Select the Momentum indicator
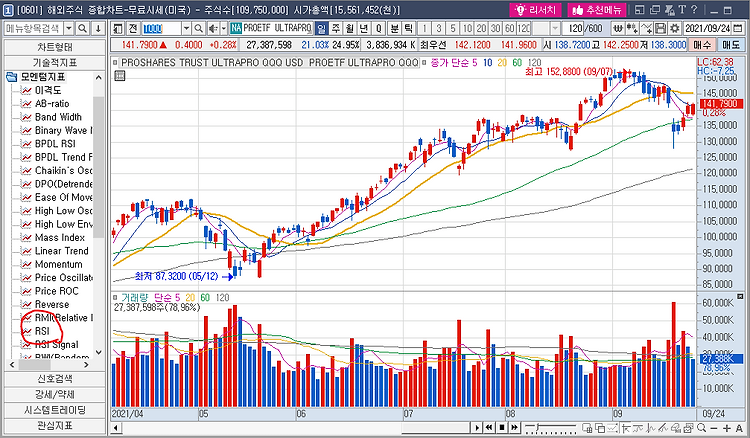This screenshot has height=438, width=750. 58,264
